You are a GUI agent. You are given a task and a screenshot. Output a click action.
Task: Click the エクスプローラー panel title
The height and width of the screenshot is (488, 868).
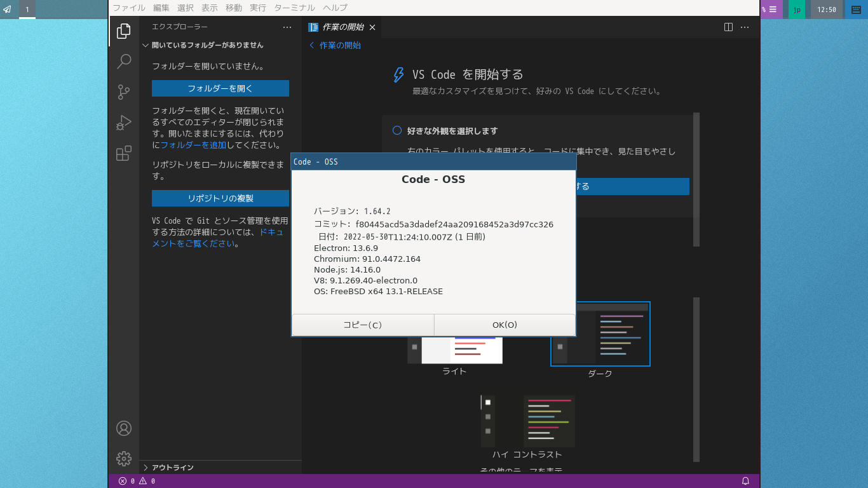tap(180, 27)
